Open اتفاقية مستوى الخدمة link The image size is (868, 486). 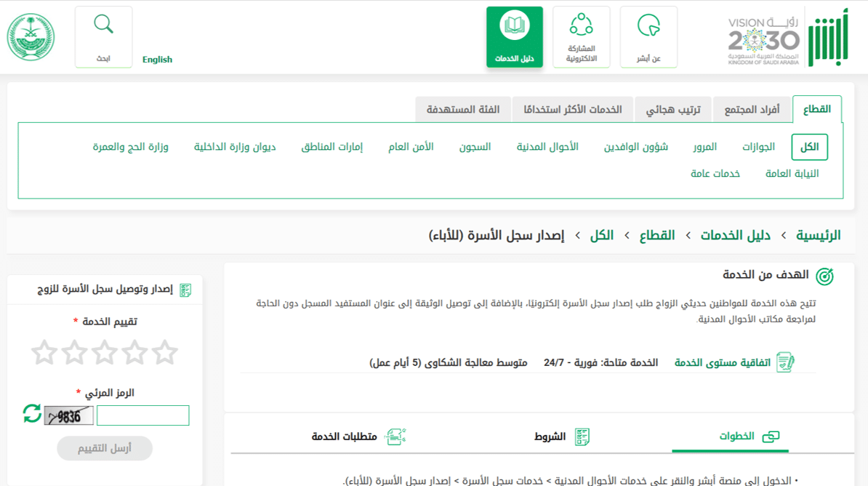(723, 362)
